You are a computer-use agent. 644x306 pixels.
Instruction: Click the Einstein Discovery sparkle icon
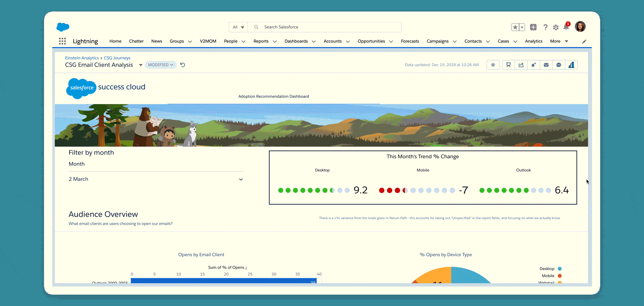pyautogui.click(x=493, y=65)
